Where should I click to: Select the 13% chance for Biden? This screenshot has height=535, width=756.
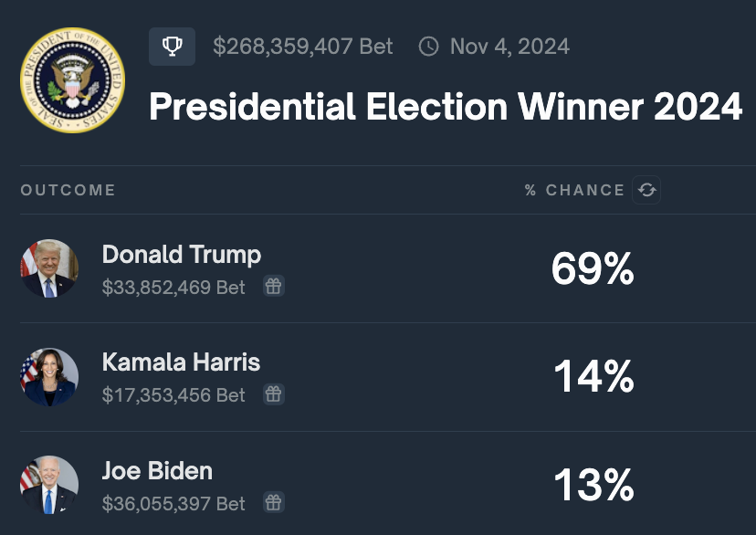593,485
